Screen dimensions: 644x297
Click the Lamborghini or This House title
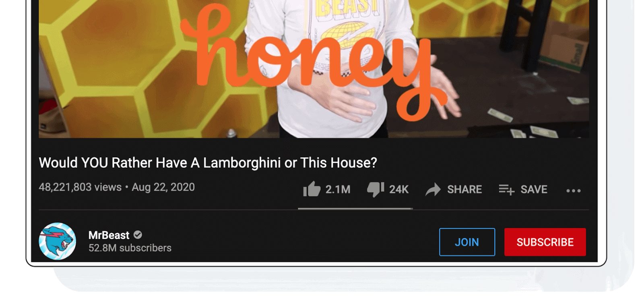(x=208, y=163)
